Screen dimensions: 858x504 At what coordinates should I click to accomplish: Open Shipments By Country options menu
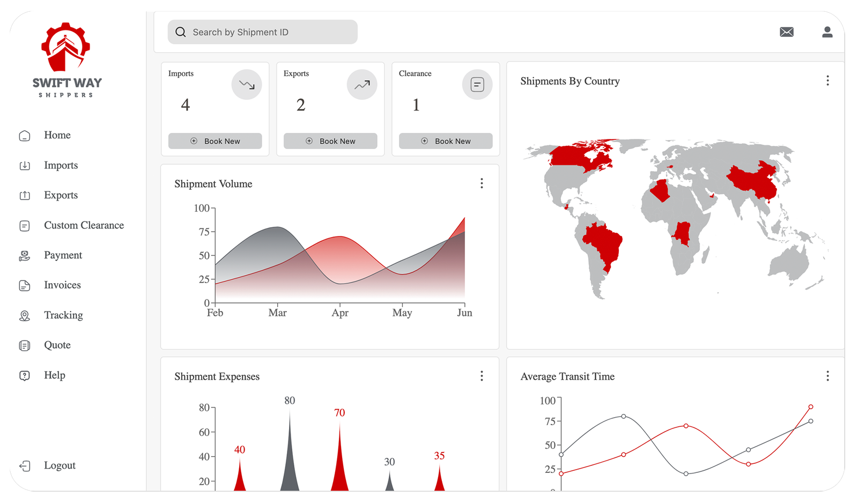click(x=828, y=80)
